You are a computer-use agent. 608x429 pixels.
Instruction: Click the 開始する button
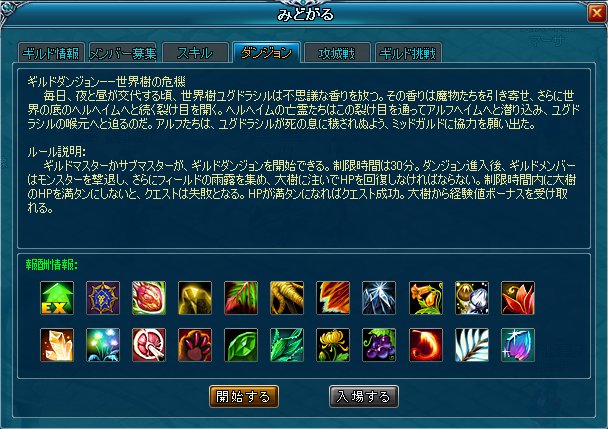(x=244, y=396)
